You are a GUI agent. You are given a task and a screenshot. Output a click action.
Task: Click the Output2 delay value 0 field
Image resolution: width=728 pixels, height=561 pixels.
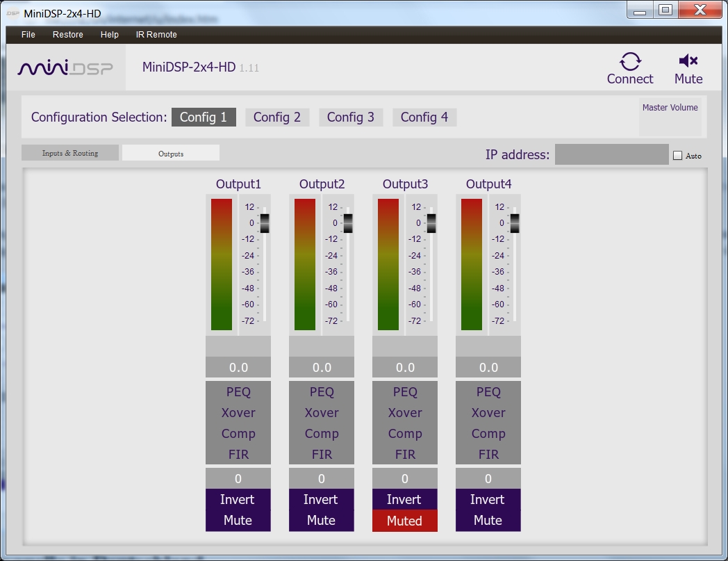(x=322, y=479)
